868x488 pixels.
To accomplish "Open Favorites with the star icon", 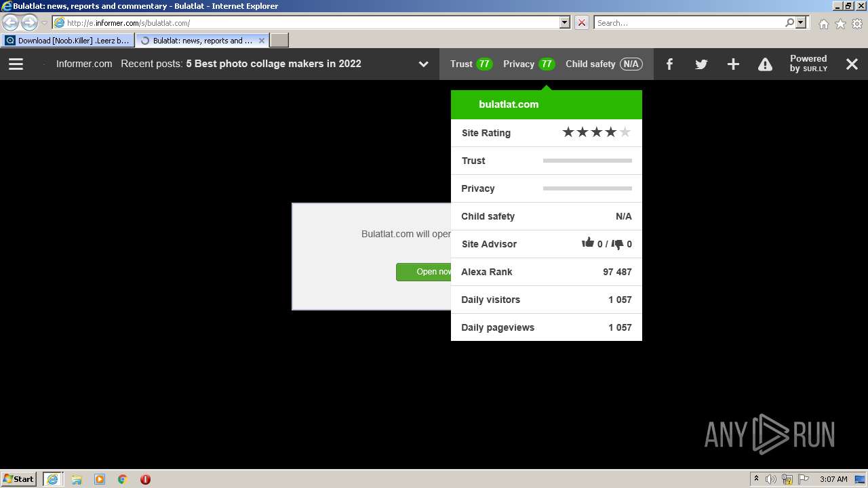I will 840,24.
